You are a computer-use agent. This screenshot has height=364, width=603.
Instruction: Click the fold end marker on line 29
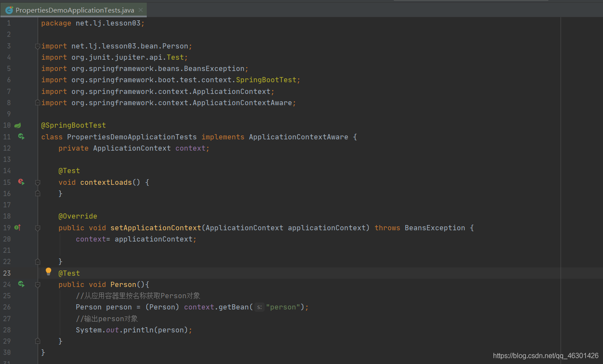tap(38, 341)
